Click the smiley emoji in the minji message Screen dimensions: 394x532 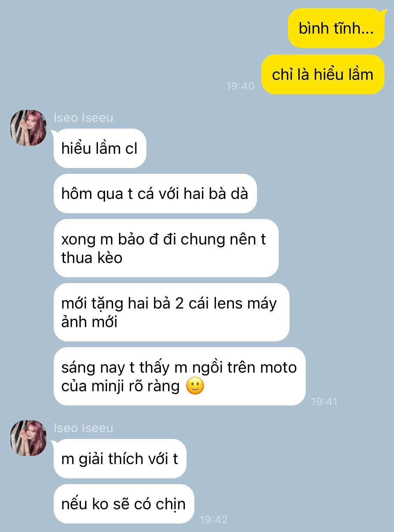pos(195,386)
